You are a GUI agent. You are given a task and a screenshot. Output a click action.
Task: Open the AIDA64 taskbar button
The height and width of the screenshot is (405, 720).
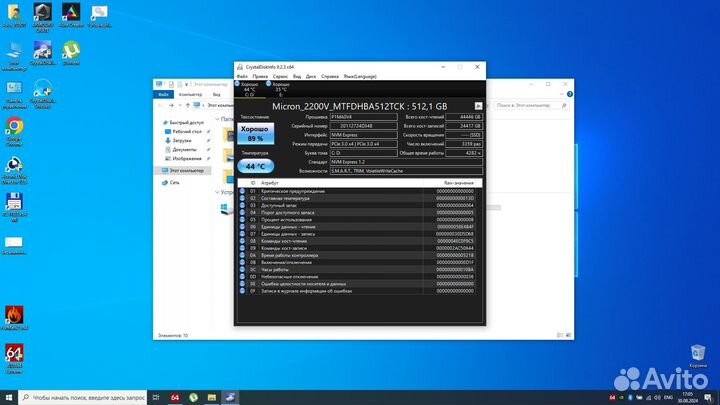[x=175, y=397]
